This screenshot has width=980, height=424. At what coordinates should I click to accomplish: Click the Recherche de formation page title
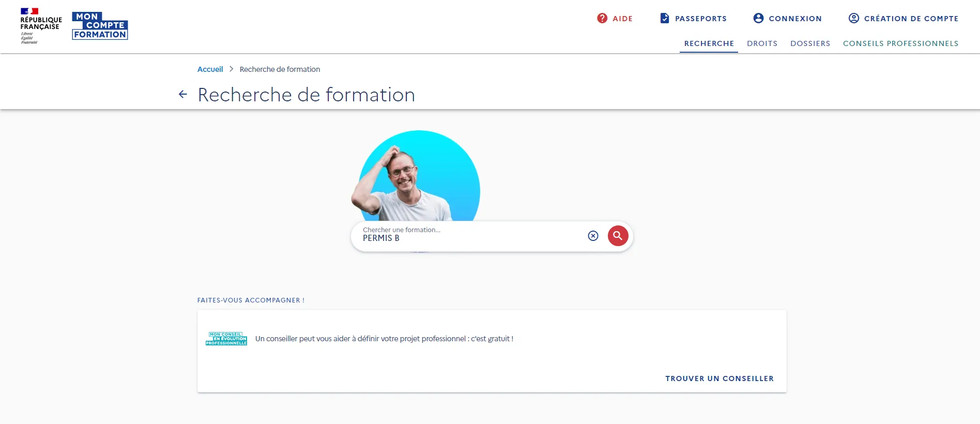[306, 95]
